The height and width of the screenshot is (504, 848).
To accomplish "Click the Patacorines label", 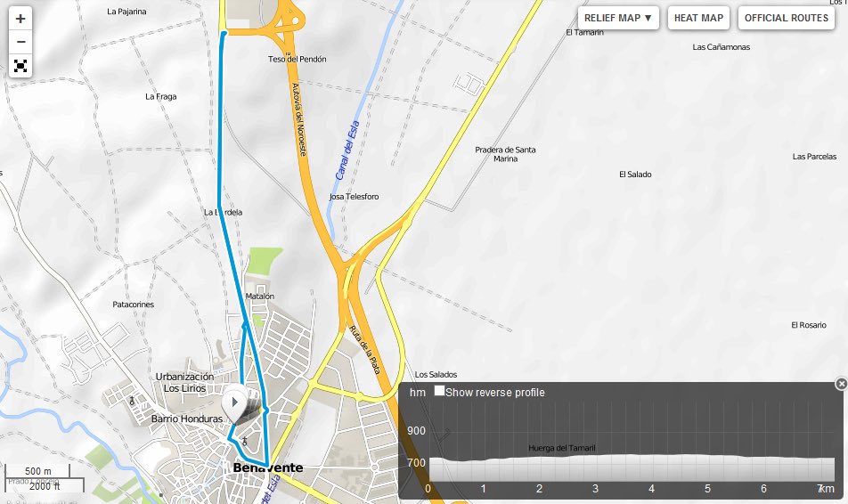I will [x=133, y=305].
